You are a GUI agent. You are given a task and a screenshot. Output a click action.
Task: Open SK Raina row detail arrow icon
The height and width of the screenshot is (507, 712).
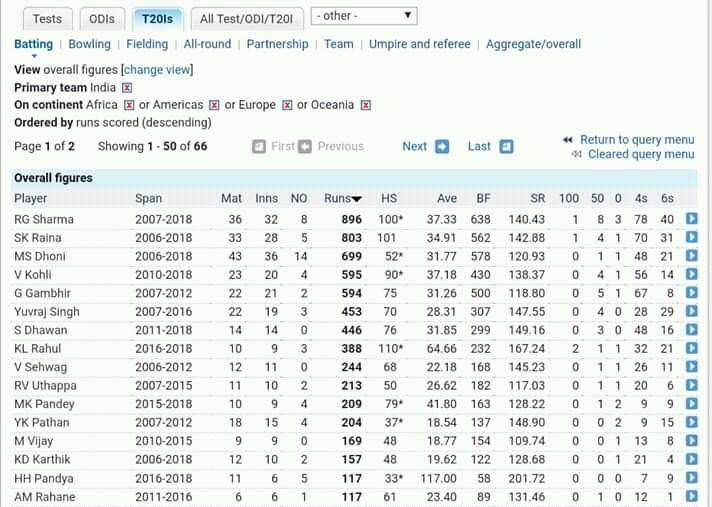[691, 237]
